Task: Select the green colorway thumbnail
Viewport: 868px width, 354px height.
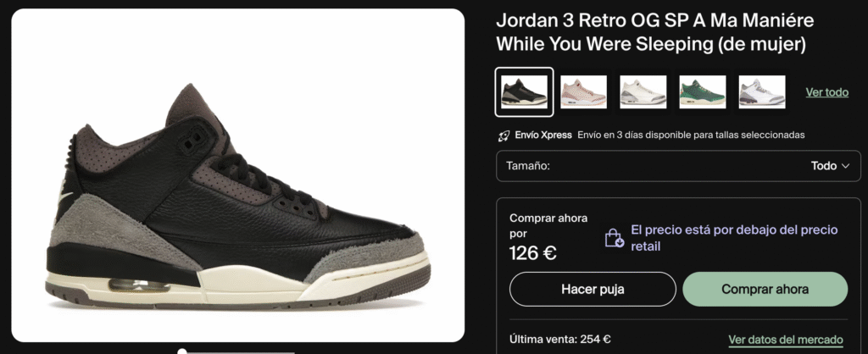Action: [x=703, y=91]
